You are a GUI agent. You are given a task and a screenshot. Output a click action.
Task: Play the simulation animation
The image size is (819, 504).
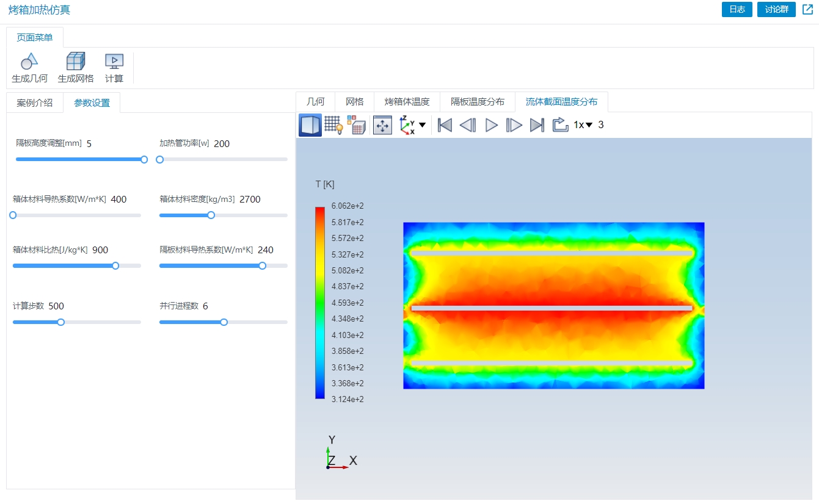491,125
